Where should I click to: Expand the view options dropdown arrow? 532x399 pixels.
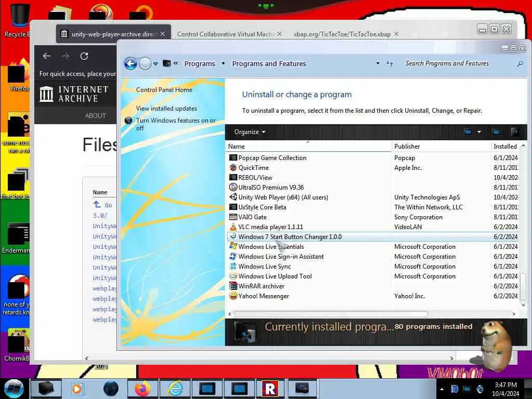click(x=479, y=131)
